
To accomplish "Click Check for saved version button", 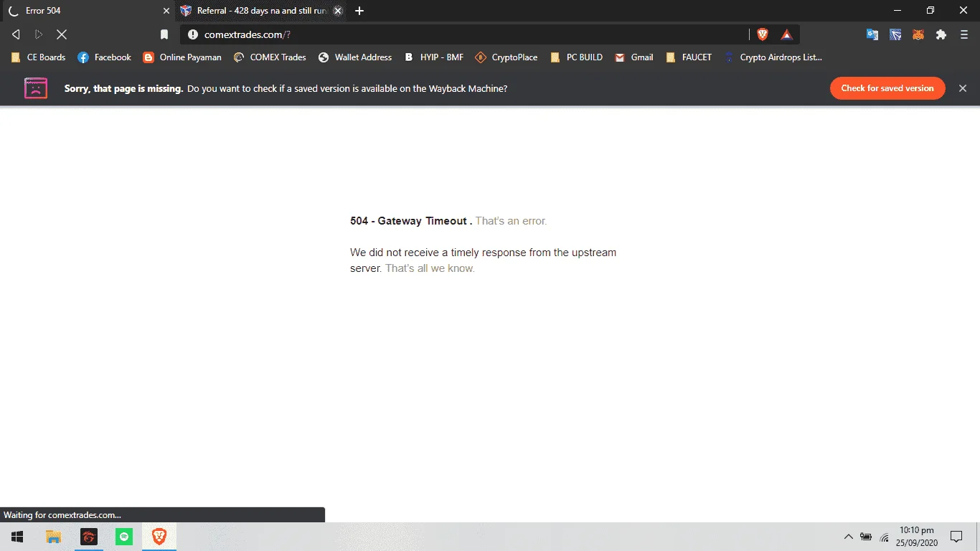I will pos(887,88).
